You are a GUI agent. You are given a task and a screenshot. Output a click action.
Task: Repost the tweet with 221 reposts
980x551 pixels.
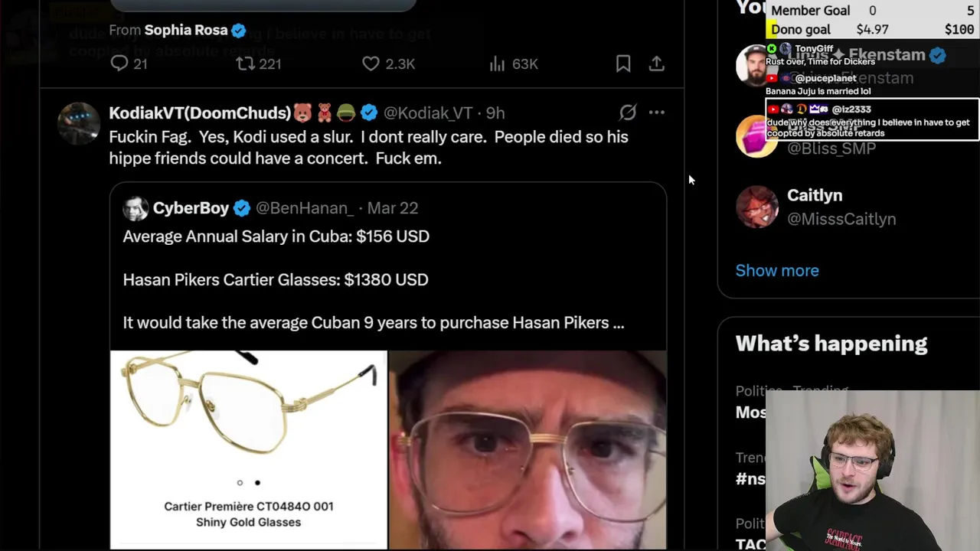246,64
